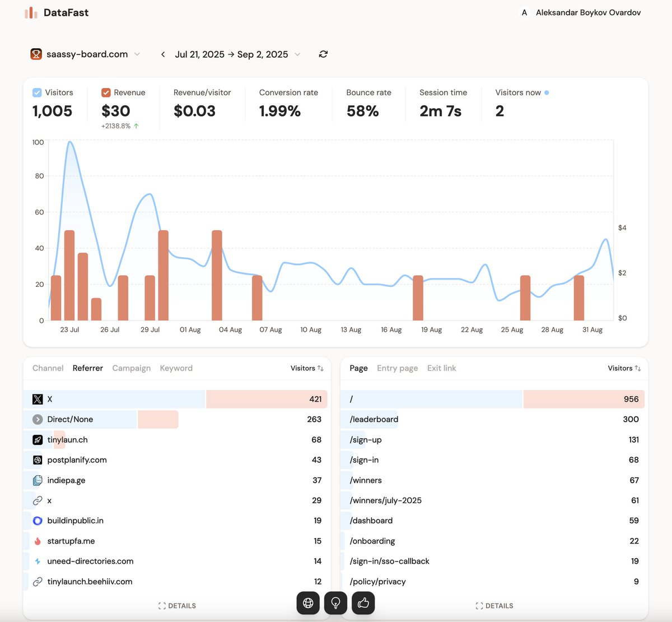This screenshot has height=622, width=672.
Task: Open the saassy-board.com site selector dropdown
Action: pyautogui.click(x=85, y=54)
